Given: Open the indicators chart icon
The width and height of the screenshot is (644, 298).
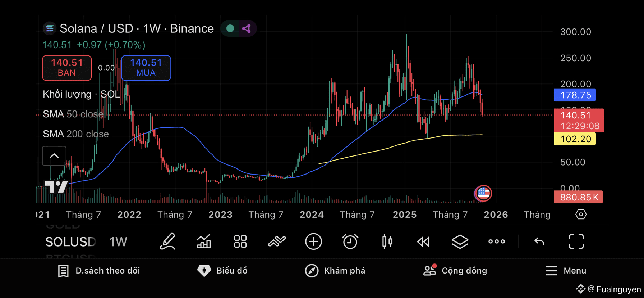Looking at the screenshot, I should 204,241.
